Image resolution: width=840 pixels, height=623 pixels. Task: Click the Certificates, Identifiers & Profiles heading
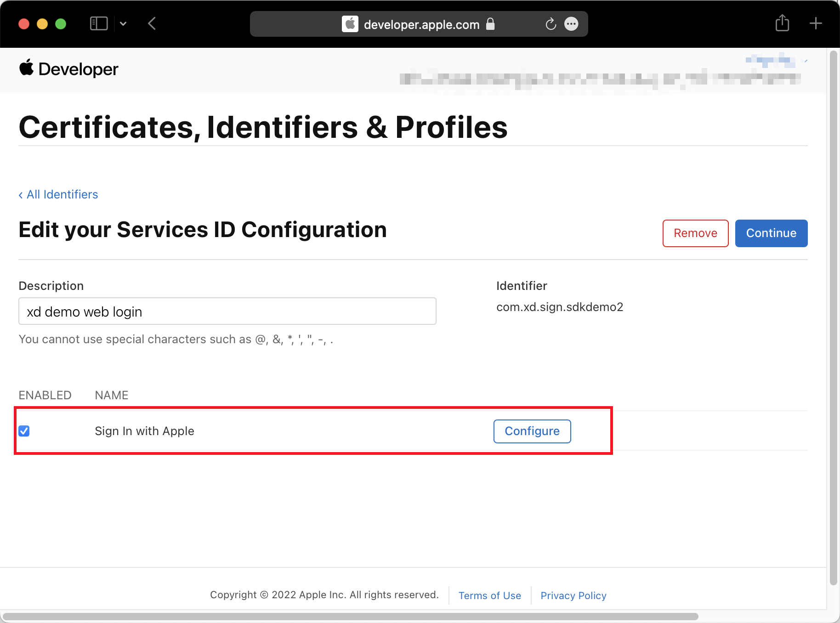pyautogui.click(x=263, y=127)
